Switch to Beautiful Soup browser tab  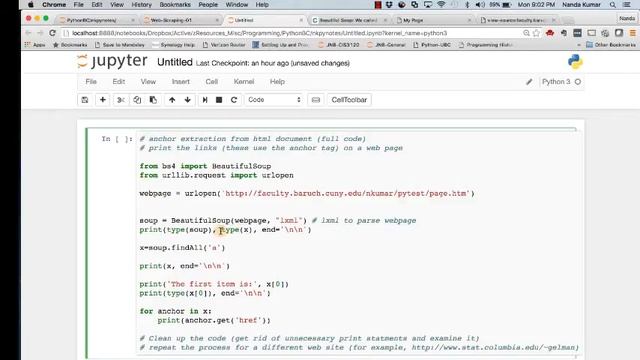click(x=348, y=20)
